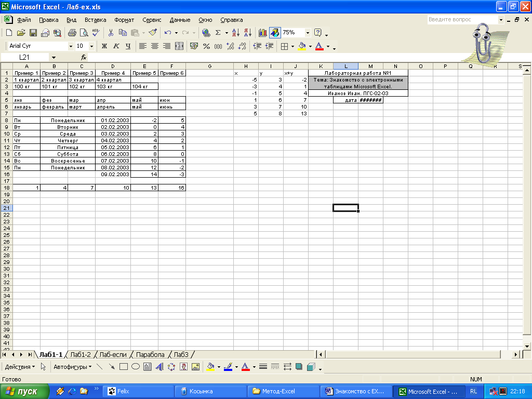The width and height of the screenshot is (532, 399).
Task: Apply blue Line Color on Drawing toolbar
Action: pos(228,366)
